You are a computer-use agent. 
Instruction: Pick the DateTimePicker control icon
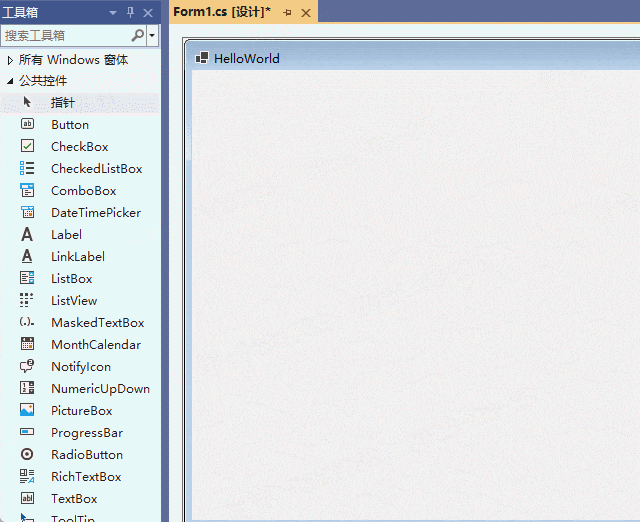click(28, 212)
